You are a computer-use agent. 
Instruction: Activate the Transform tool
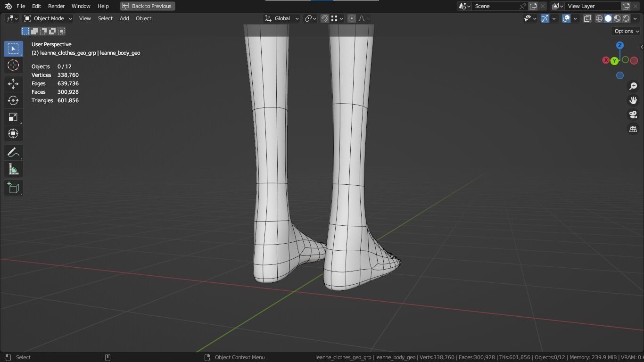tap(13, 133)
